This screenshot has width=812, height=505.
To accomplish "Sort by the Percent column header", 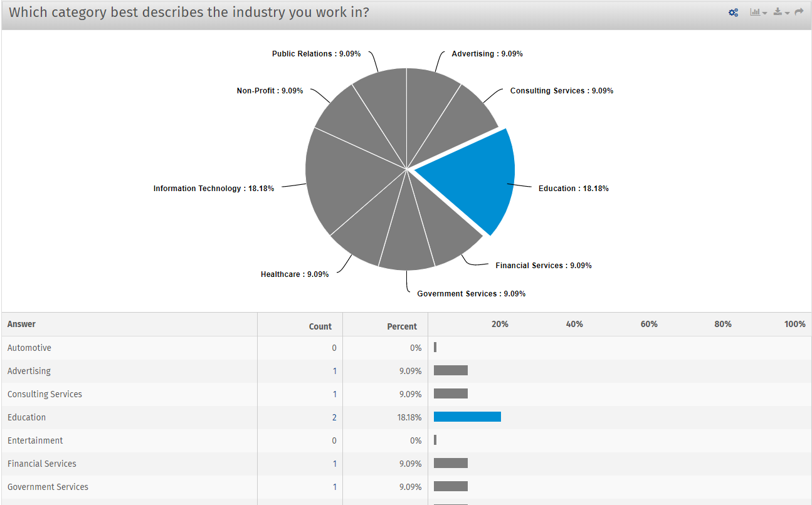I will coord(401,326).
